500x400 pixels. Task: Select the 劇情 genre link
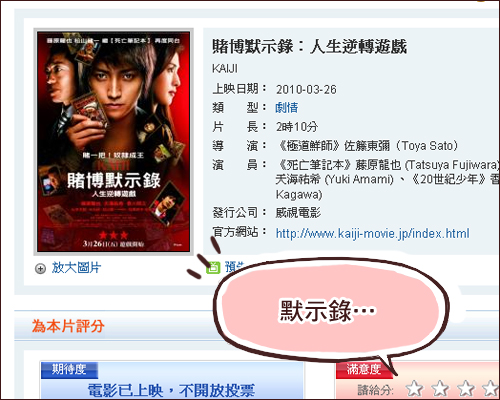tap(287, 107)
